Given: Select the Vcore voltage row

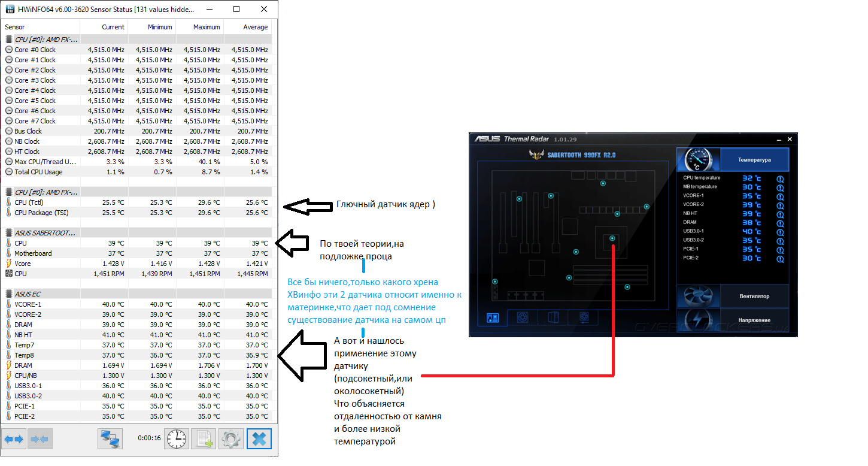Looking at the screenshot, I should point(137,264).
